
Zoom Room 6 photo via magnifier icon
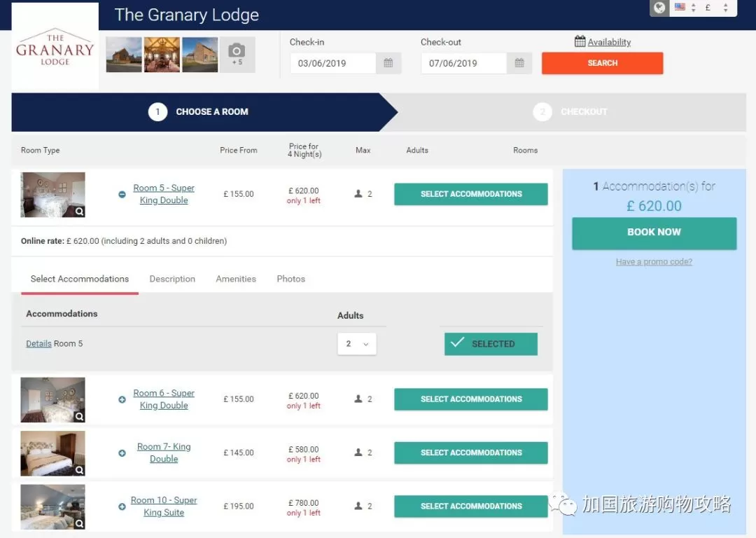point(80,416)
